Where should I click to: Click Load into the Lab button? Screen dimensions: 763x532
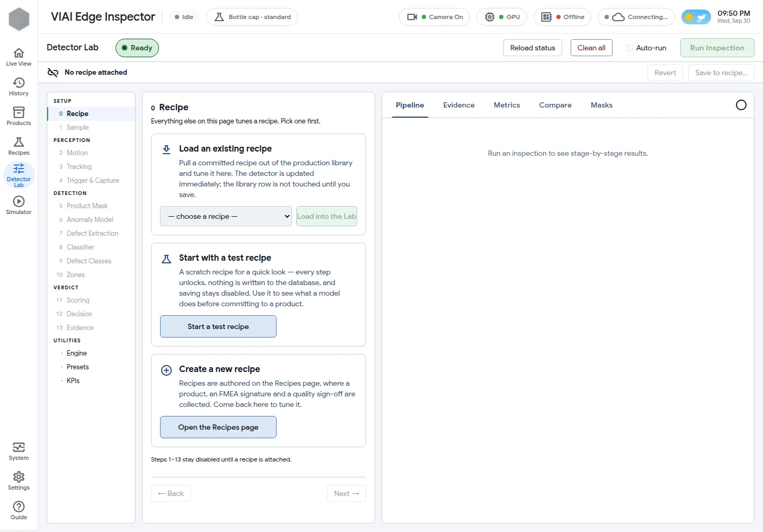(x=326, y=216)
